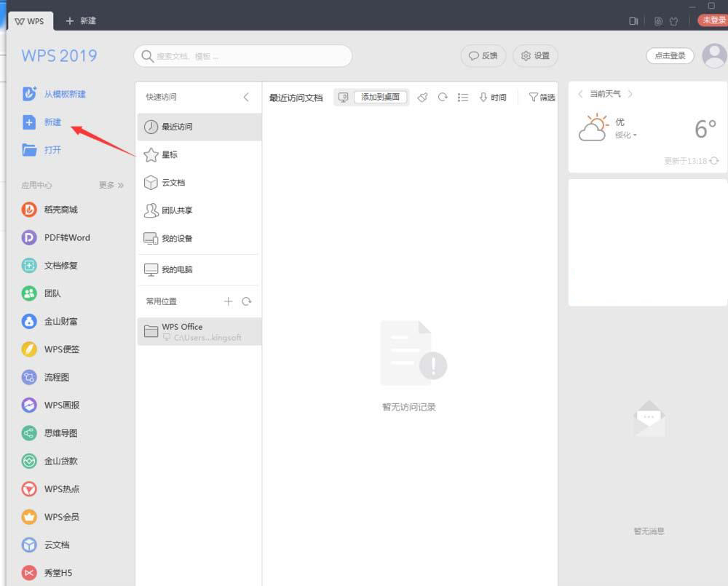Click the add-to-desktop monitor icon

[x=343, y=97]
